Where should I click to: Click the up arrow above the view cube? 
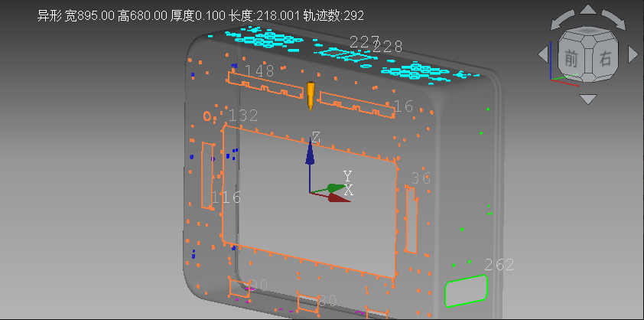click(x=587, y=10)
